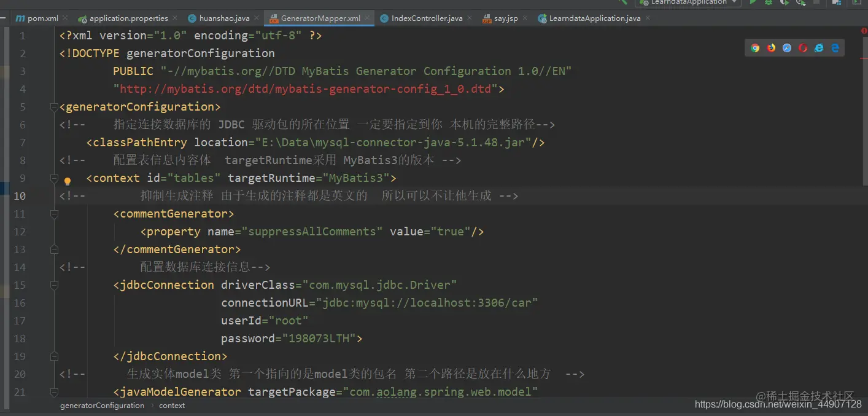Collapse the javaModelGenerator tag fold
This screenshot has height=416, width=868.
[x=53, y=392]
